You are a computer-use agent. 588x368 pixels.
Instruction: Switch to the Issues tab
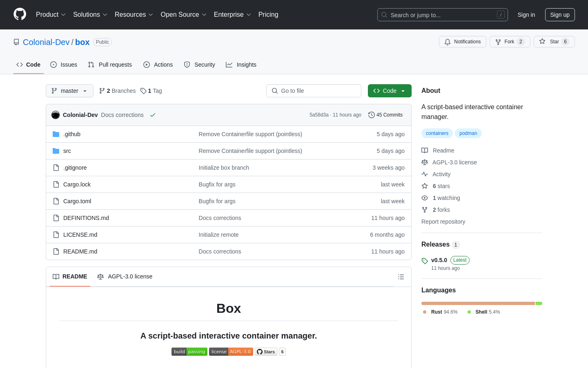64,65
